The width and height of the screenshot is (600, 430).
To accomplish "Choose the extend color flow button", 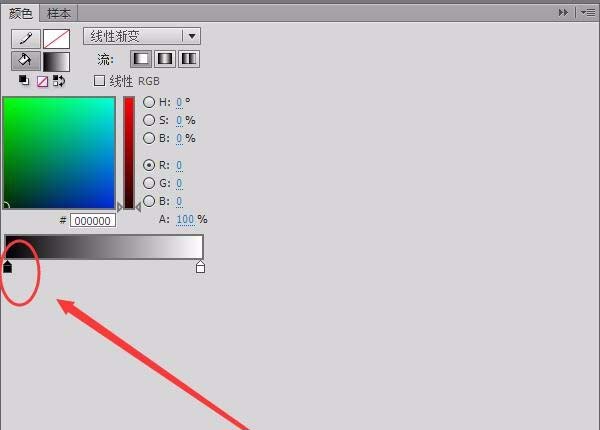I will click(x=141, y=59).
